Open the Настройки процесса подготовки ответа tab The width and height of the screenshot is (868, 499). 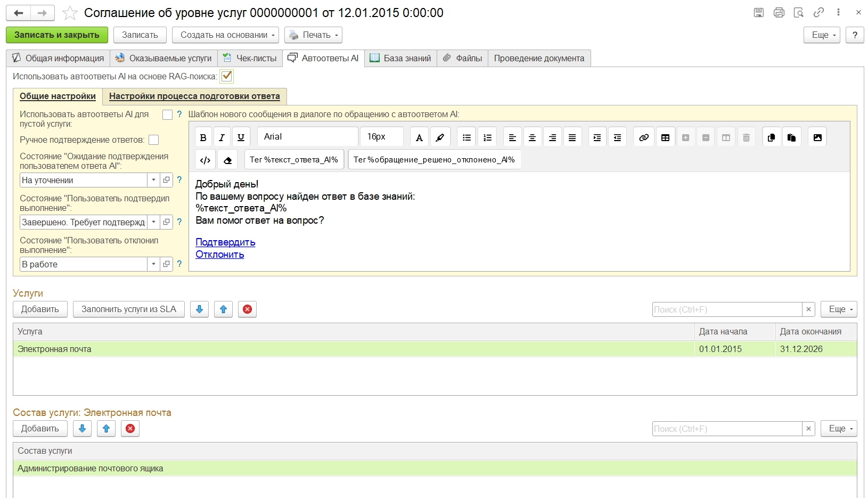(194, 96)
